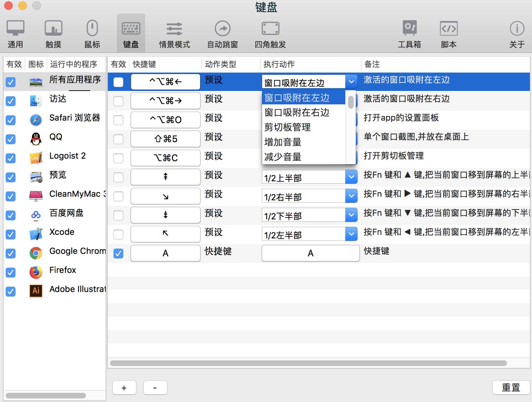Open the 触摸 touch settings pane
532x402 pixels.
click(54, 34)
